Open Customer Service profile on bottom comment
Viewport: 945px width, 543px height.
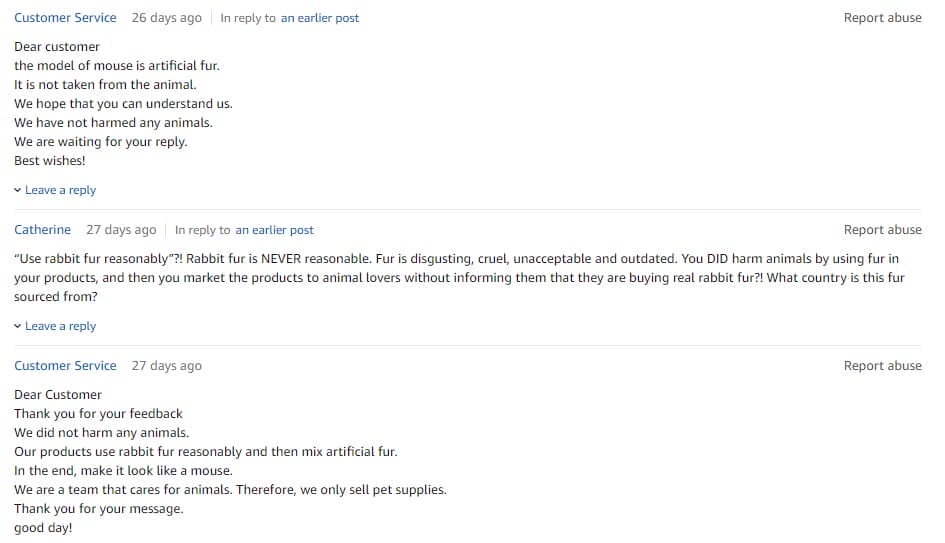65,366
